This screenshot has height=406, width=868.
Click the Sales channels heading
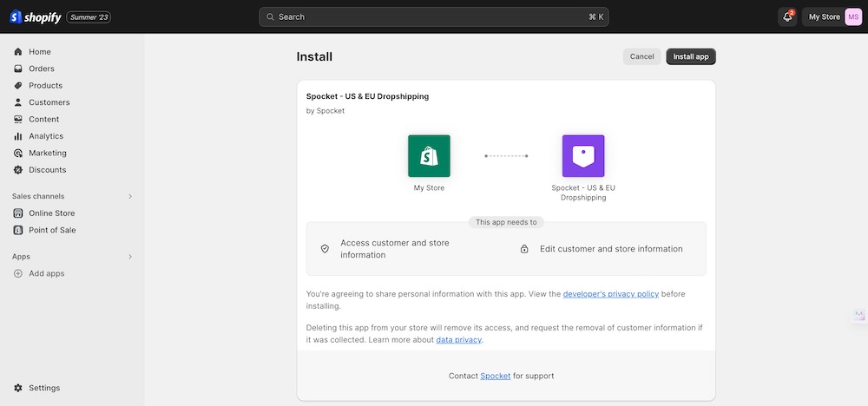click(x=38, y=196)
